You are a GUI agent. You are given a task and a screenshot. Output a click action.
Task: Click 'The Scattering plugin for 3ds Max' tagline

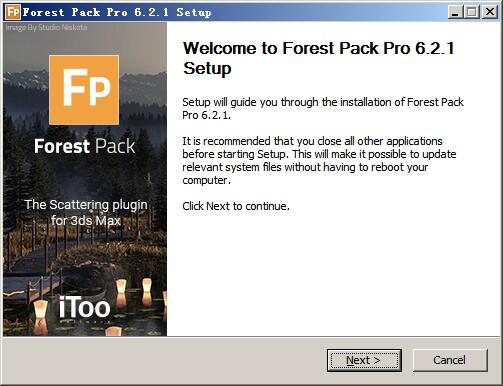pos(86,213)
